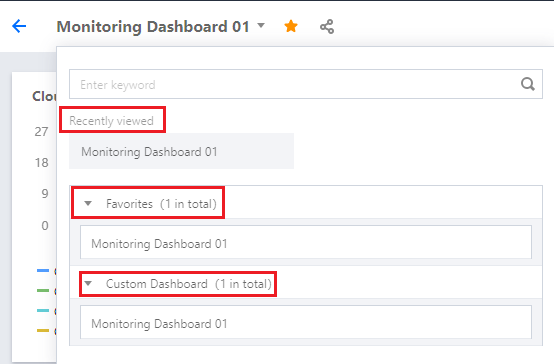Open the share dashboard icon

tap(327, 27)
